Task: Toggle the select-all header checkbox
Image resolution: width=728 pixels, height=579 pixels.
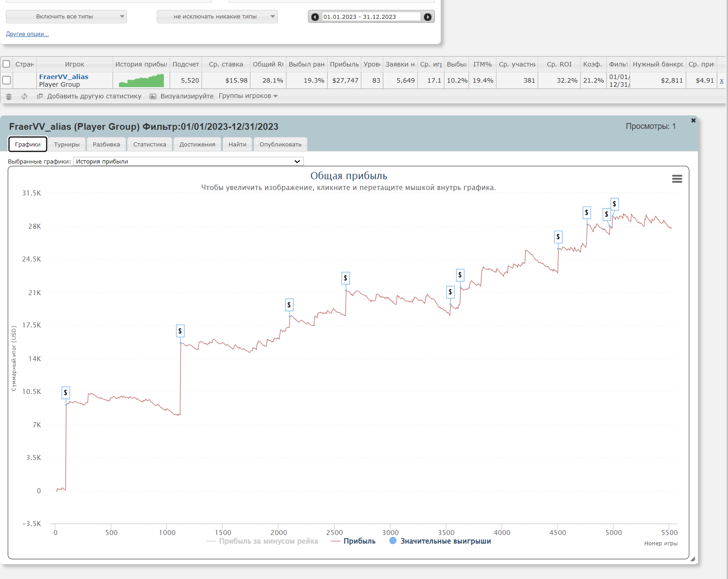Action: (7, 64)
